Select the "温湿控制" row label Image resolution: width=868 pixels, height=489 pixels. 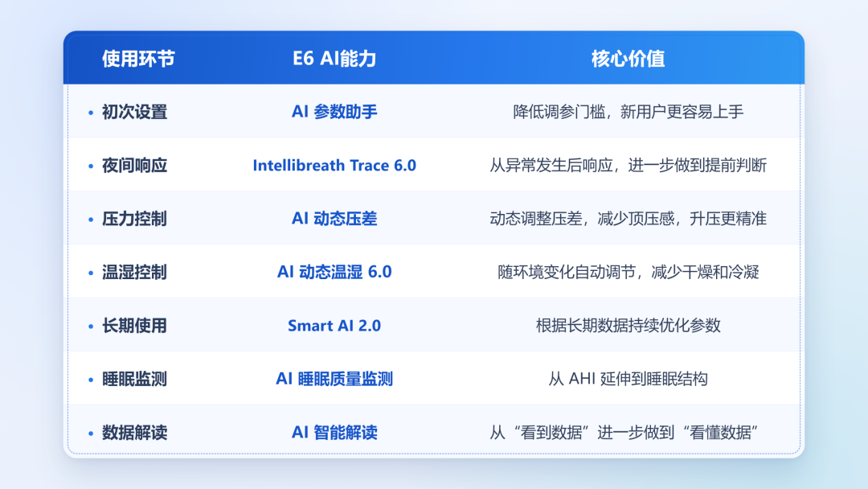[x=134, y=273]
